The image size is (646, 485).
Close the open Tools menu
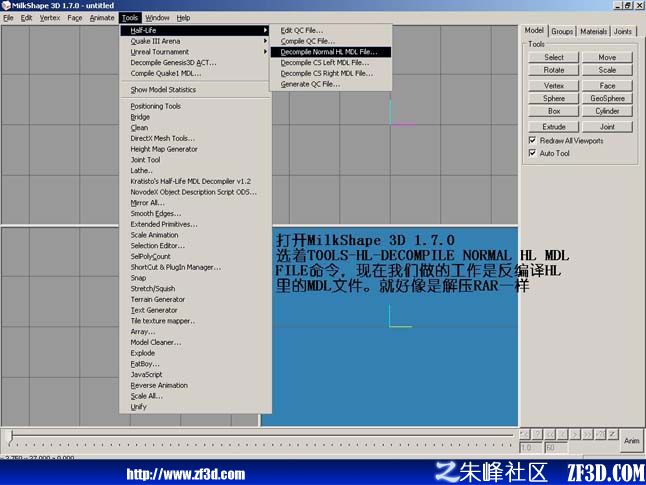(130, 18)
